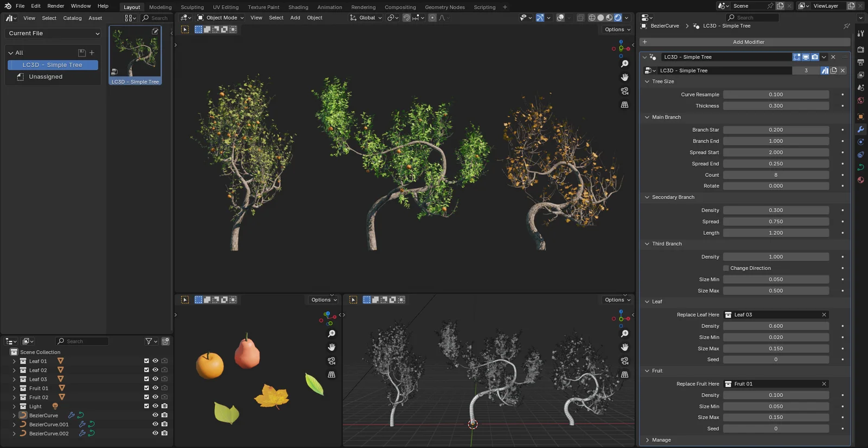The width and height of the screenshot is (868, 448).
Task: Select rendered viewport shading sphere icon
Action: click(618, 18)
